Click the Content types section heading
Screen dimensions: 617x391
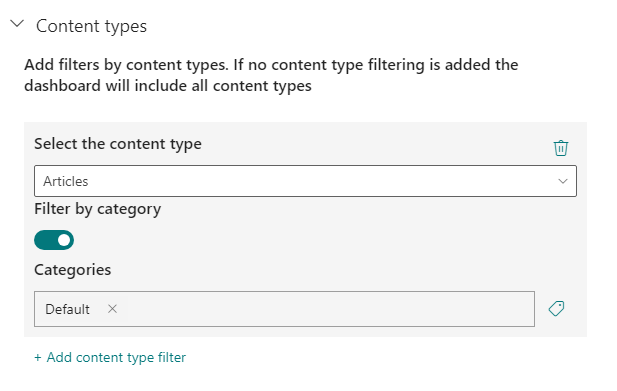click(91, 26)
